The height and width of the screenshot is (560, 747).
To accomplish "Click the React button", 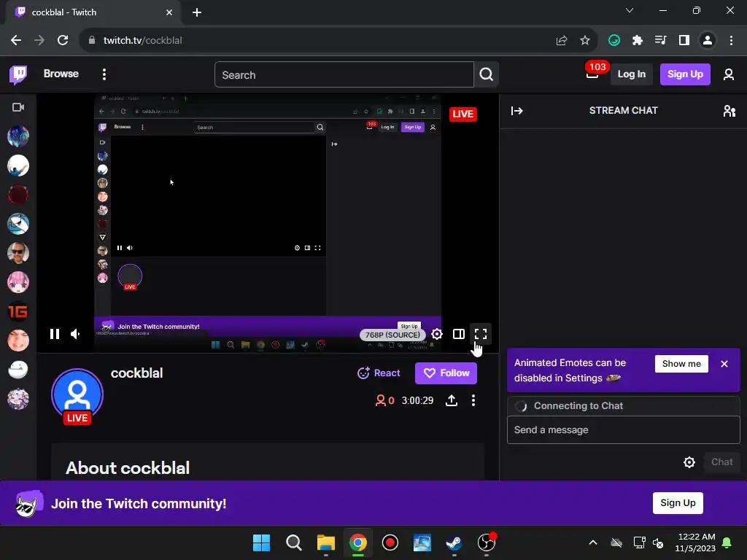I will click(379, 373).
